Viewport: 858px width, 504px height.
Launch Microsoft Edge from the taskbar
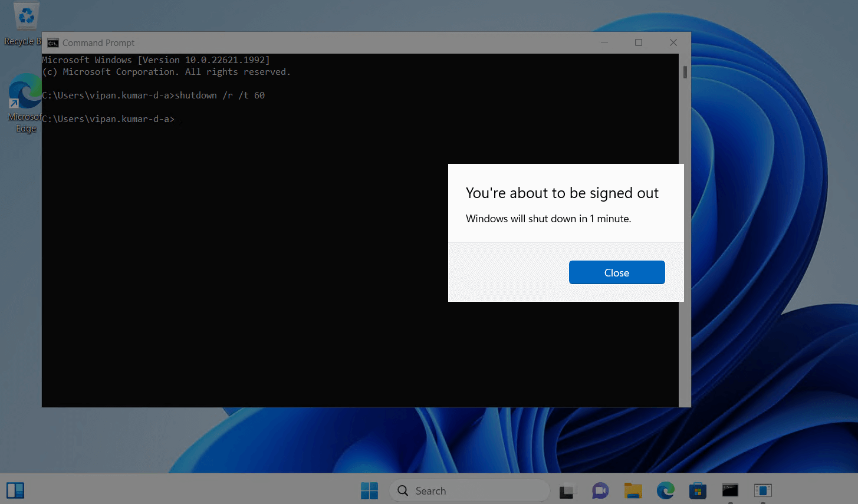(x=666, y=490)
